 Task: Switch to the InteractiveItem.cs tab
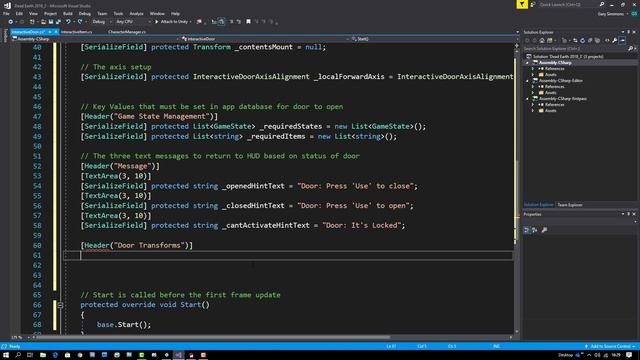pos(76,32)
